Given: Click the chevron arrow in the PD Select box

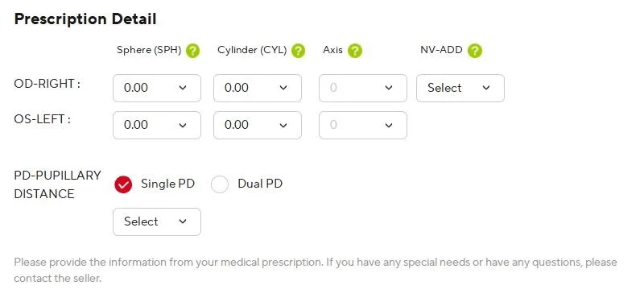Looking at the screenshot, I should [x=183, y=221].
